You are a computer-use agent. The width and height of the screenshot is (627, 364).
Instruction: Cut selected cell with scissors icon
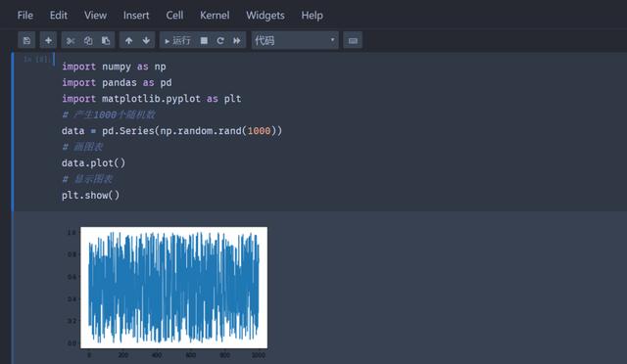point(71,40)
